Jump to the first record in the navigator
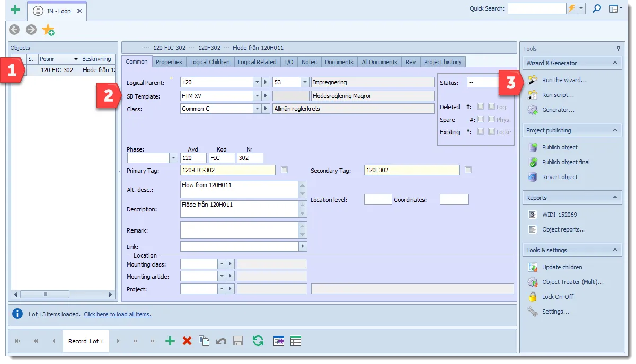Image resolution: width=636 pixels, height=364 pixels. pyautogui.click(x=18, y=341)
